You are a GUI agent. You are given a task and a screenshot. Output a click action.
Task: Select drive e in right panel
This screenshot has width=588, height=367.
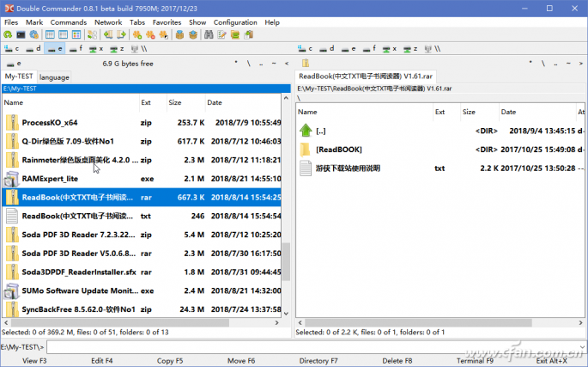pos(349,49)
